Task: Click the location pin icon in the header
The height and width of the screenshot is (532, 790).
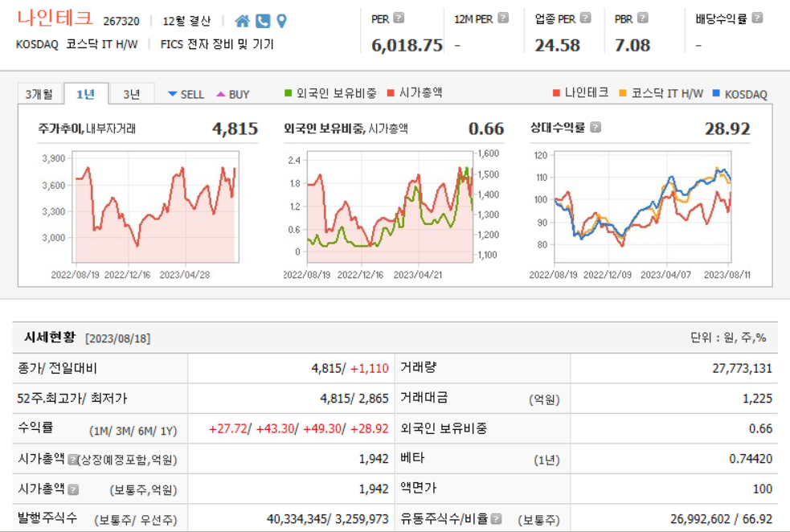Action: click(281, 21)
